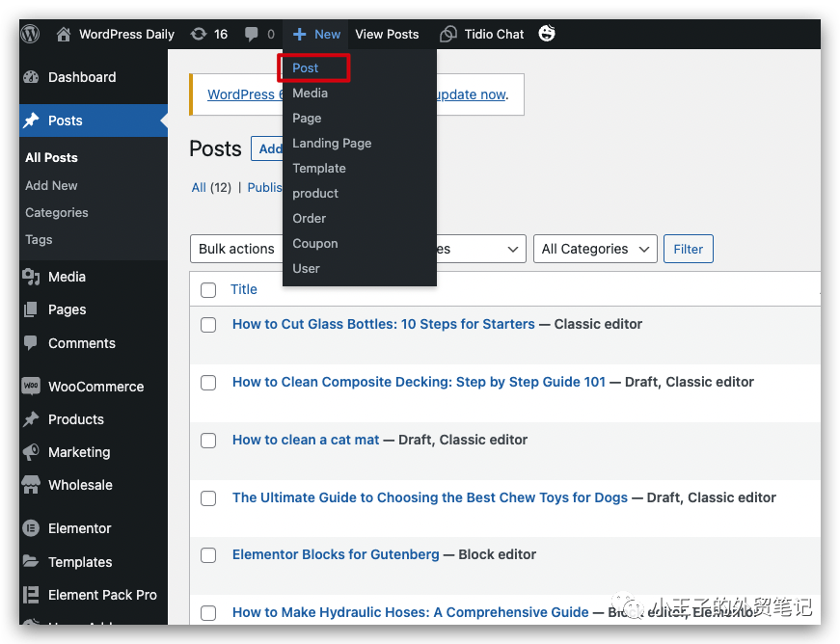Open the updates icon showing 16
Viewport: 840px width, 644px height.
tap(199, 35)
